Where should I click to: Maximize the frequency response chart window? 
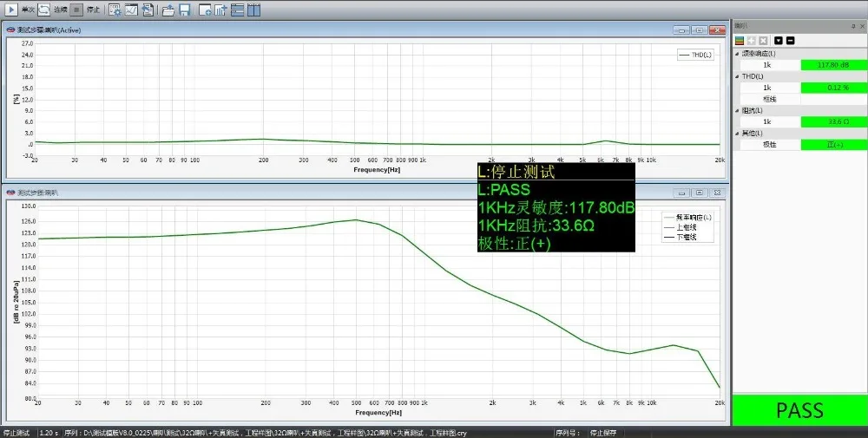pos(699,193)
